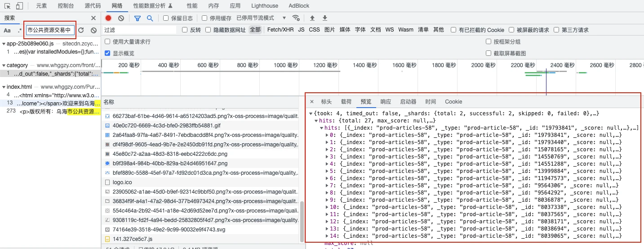Filter requests by Fetch/XHR type
Viewport: 644px width, 249px height.
pos(280,30)
